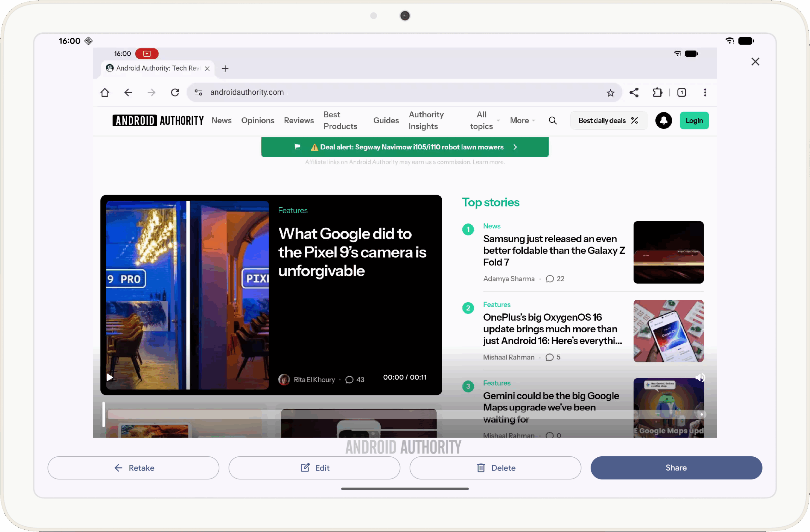This screenshot has height=532, width=810.
Task: Open Android Authority's search icon
Action: tap(553, 120)
